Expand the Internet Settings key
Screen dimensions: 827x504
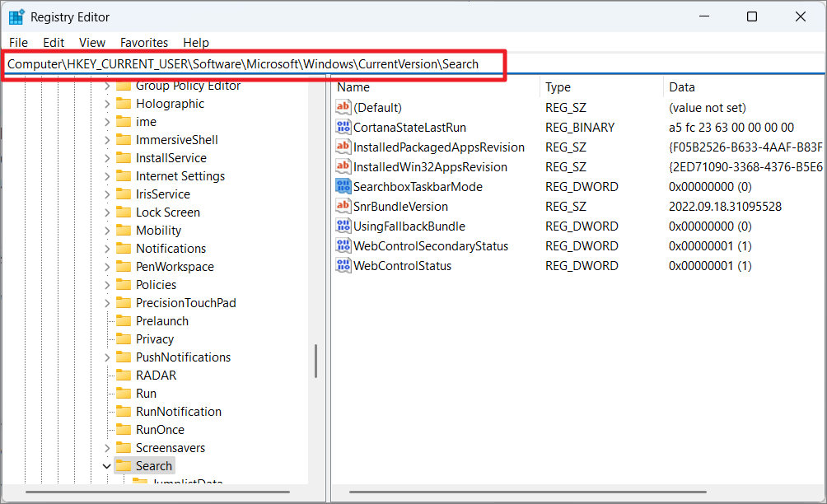point(107,176)
